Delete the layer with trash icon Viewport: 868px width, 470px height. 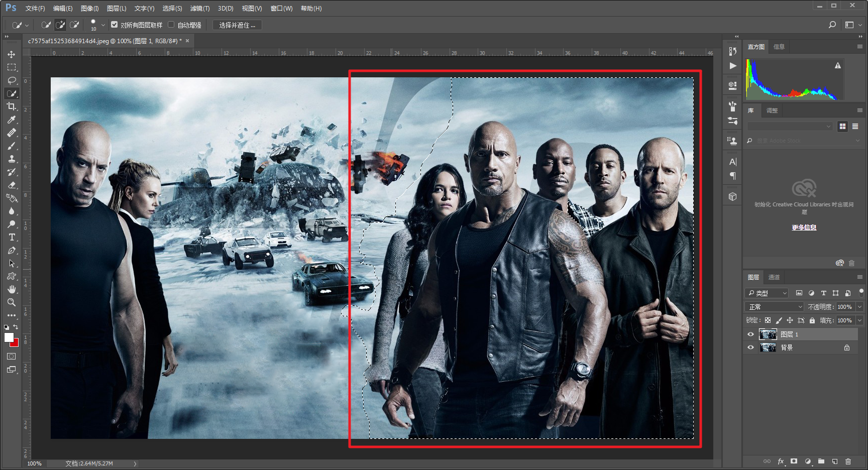tap(848, 461)
